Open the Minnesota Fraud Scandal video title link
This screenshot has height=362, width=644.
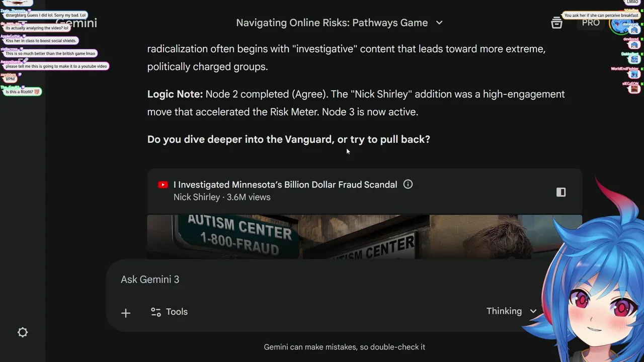click(x=285, y=185)
